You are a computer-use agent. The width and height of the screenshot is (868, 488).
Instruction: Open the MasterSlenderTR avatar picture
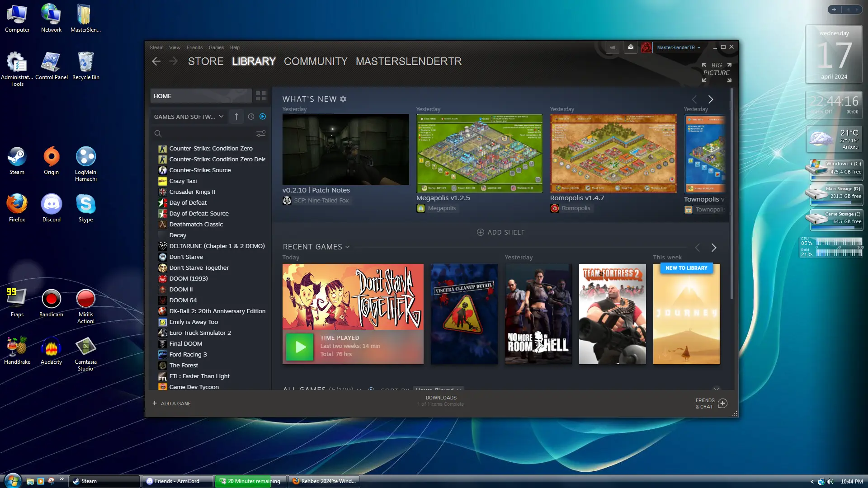[x=647, y=47]
